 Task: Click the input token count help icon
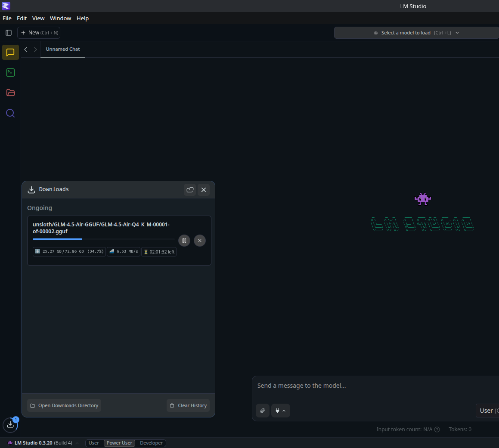point(437,429)
